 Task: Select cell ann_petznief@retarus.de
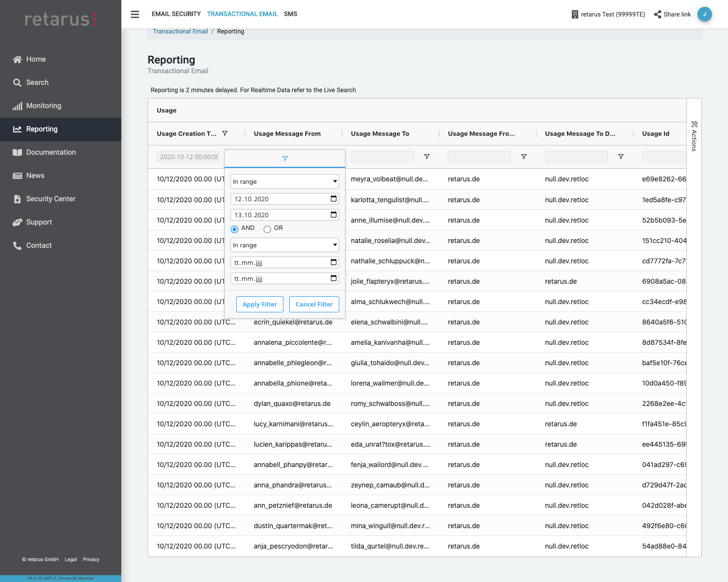(x=293, y=505)
